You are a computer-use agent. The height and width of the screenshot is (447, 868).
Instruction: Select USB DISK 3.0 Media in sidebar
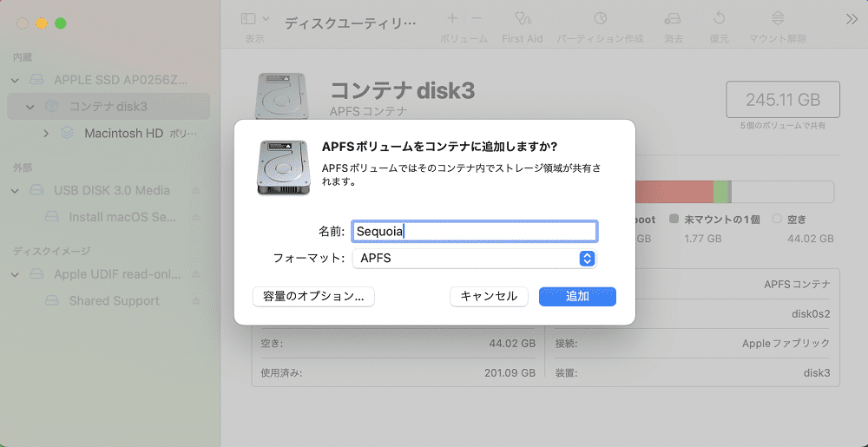tap(112, 191)
